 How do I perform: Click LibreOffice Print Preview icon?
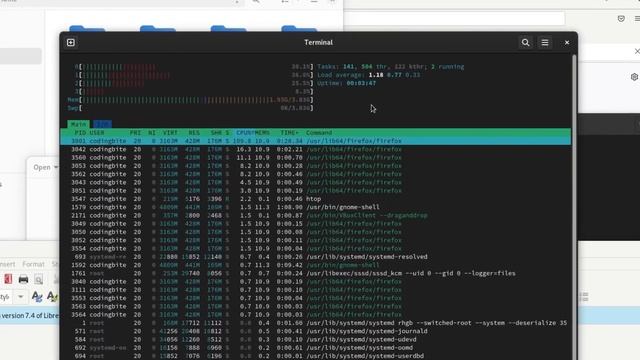pos(39,279)
